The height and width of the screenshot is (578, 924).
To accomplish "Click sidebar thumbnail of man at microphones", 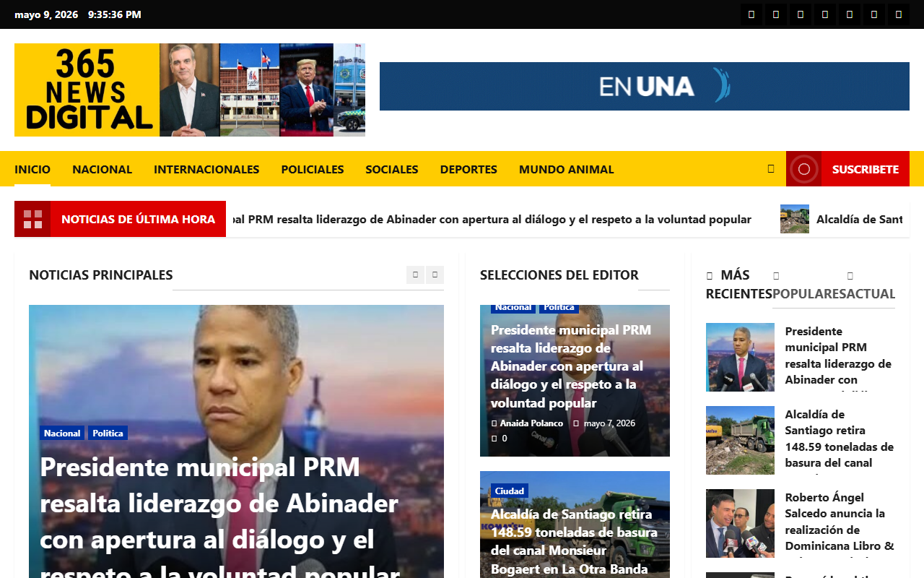I will (x=740, y=357).
